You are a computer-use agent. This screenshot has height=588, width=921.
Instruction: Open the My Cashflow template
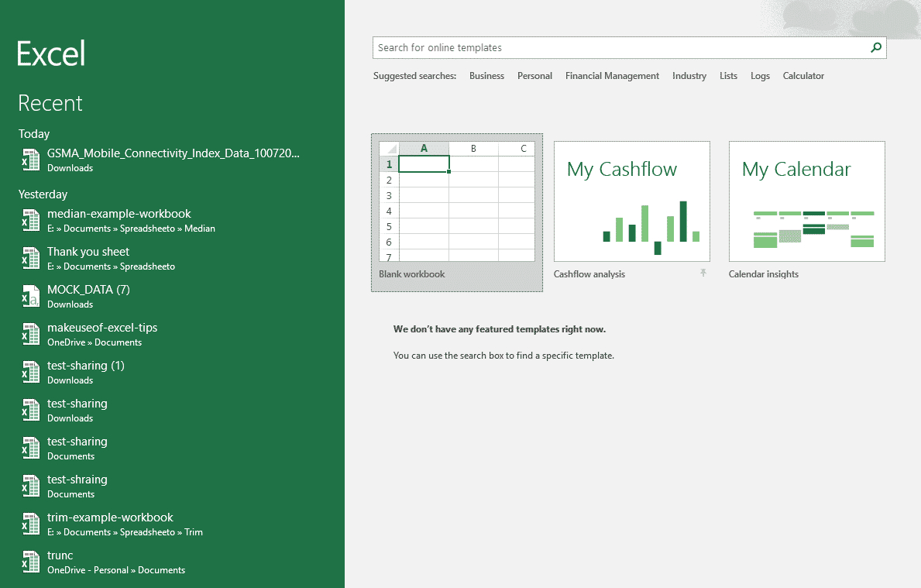click(631, 201)
